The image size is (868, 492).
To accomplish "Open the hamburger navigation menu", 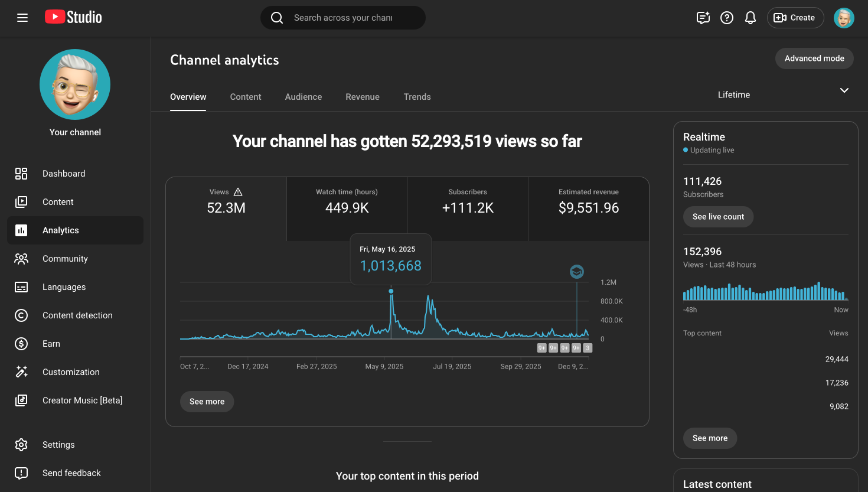I will 22,18.
